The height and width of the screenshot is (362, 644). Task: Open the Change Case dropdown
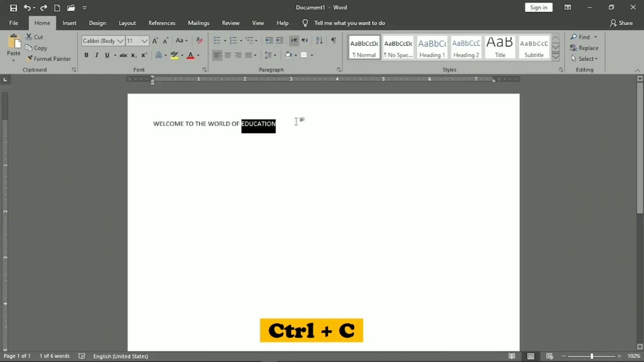[x=181, y=41]
